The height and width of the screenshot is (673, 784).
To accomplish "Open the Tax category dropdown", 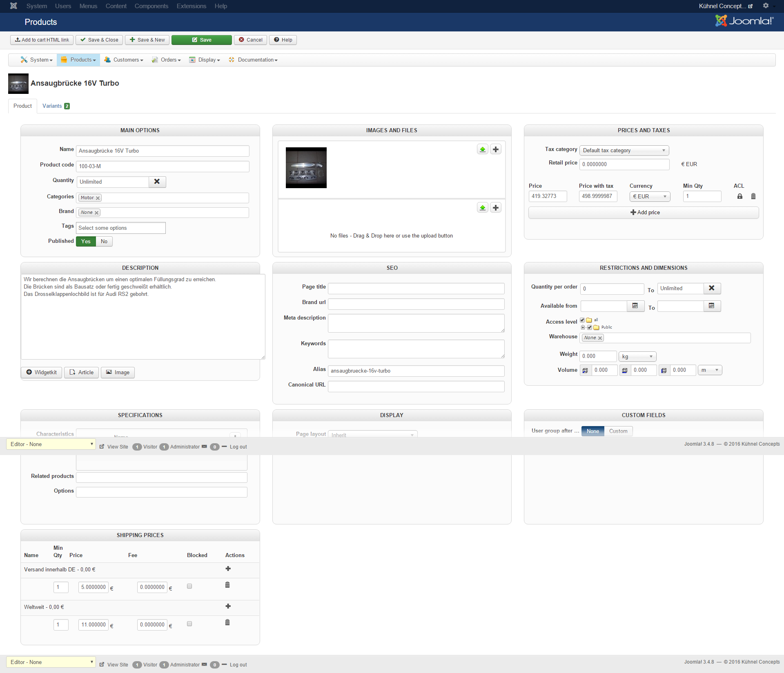I will tap(624, 150).
